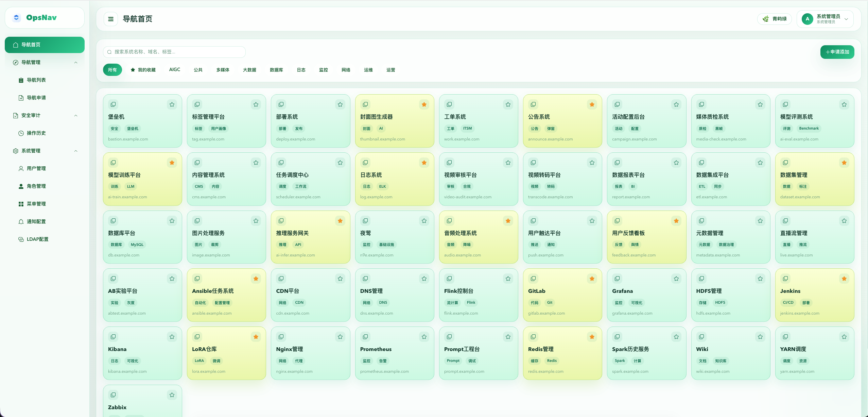Favorite the 部署系统 card star

click(340, 104)
